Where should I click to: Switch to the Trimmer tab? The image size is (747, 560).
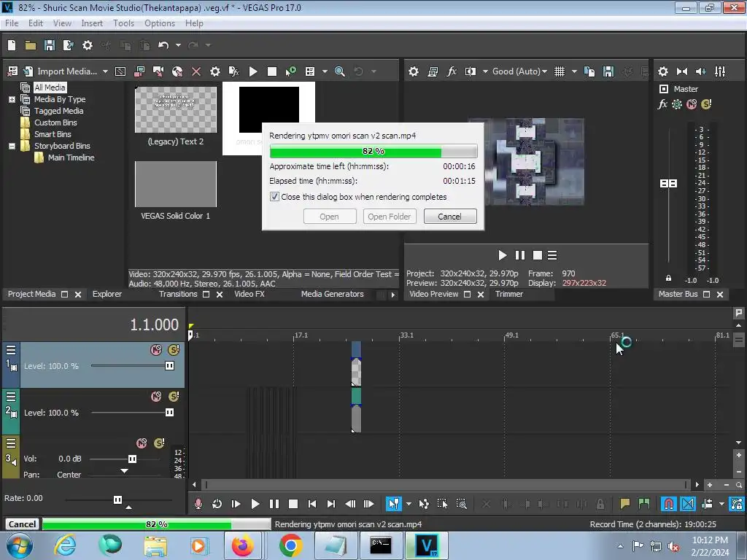(508, 295)
